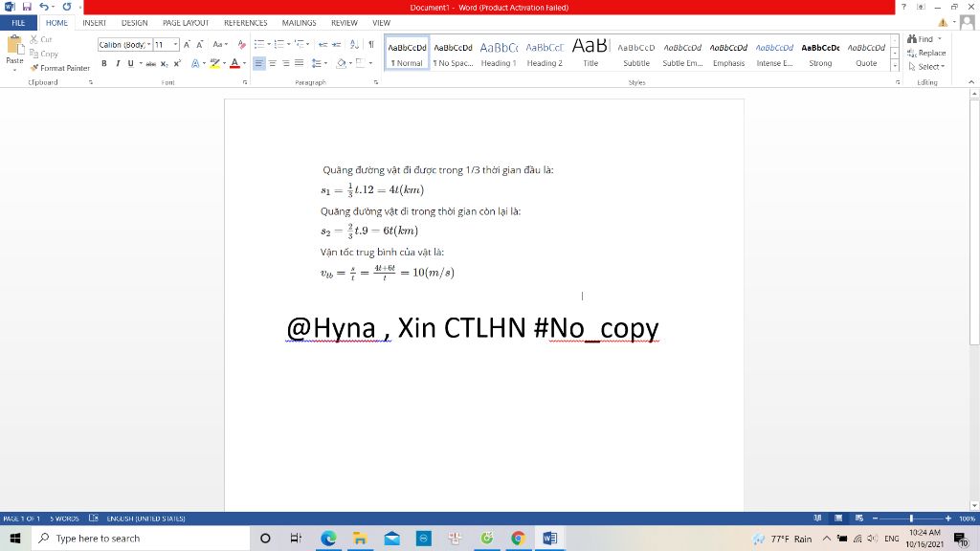Toggle Bold formatting
Image resolution: width=980 pixels, height=551 pixels.
[103, 63]
